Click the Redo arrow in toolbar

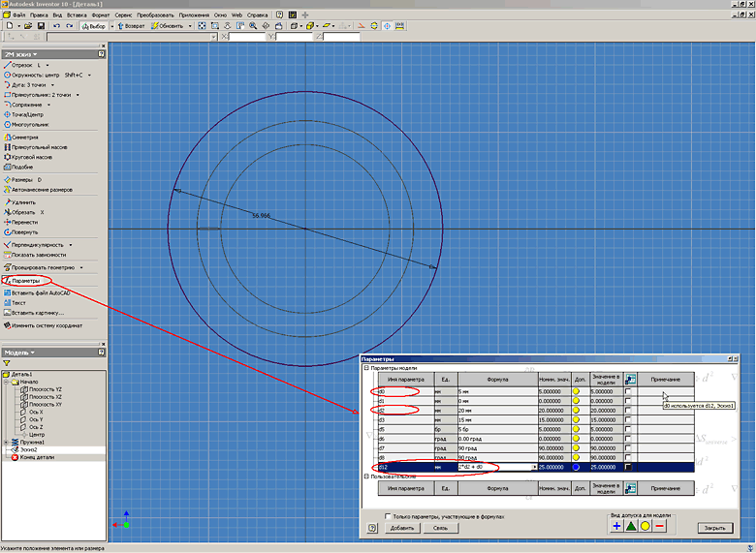70,26
